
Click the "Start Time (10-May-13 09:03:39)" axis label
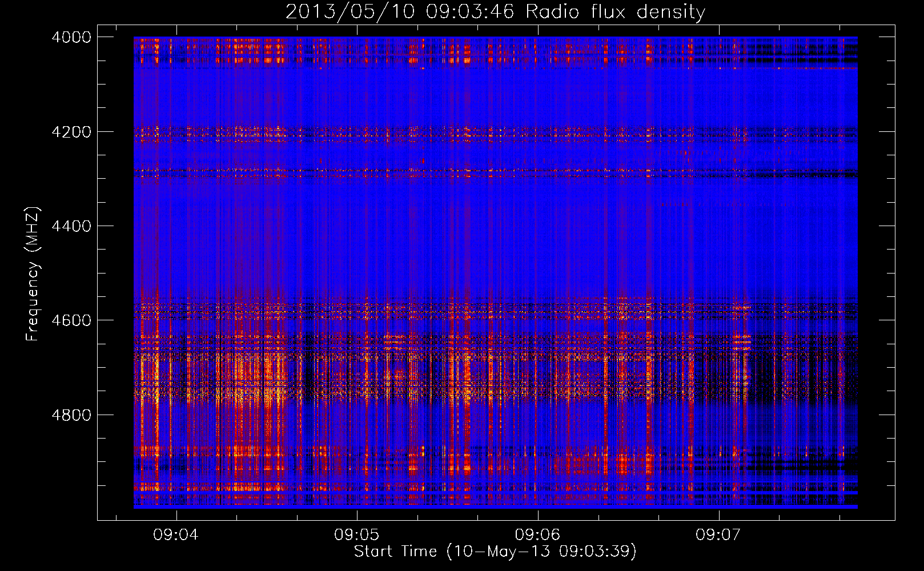click(x=495, y=551)
